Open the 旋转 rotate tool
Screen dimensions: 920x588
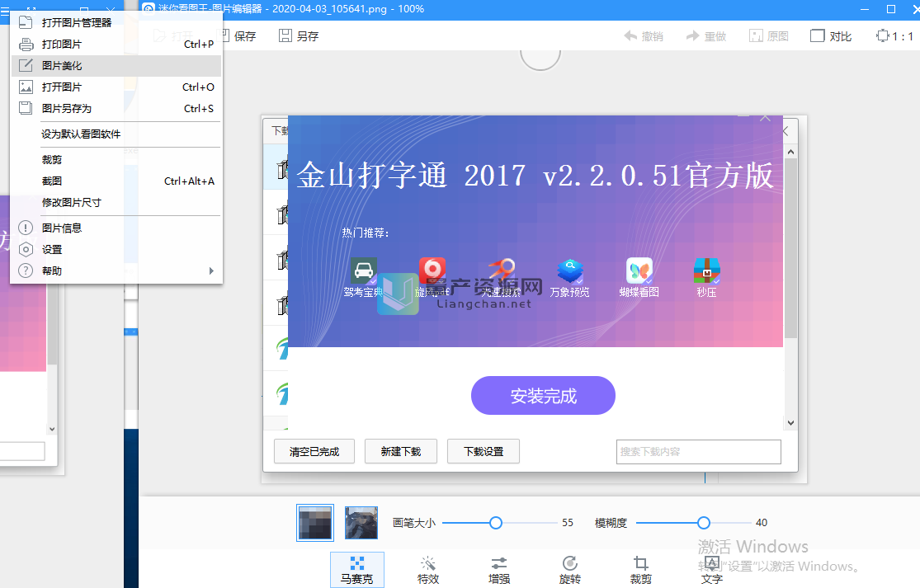[x=569, y=570]
